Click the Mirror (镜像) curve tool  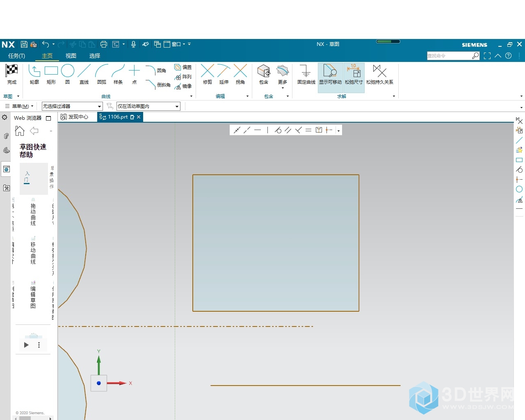point(183,86)
